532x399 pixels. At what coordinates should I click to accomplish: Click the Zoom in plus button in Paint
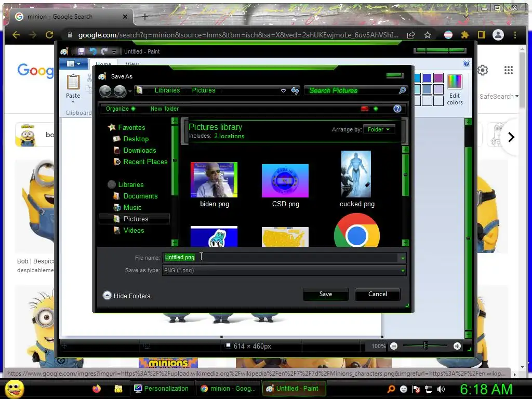(457, 346)
